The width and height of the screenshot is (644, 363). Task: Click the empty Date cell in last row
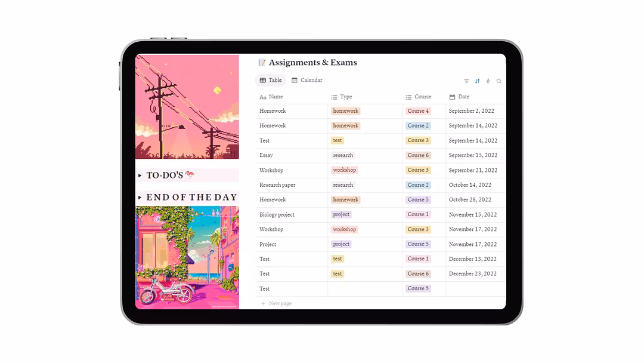click(x=475, y=289)
